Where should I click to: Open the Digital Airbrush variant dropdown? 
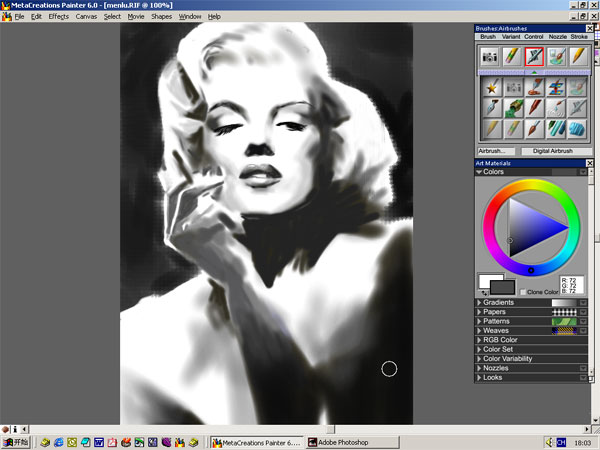[556, 151]
